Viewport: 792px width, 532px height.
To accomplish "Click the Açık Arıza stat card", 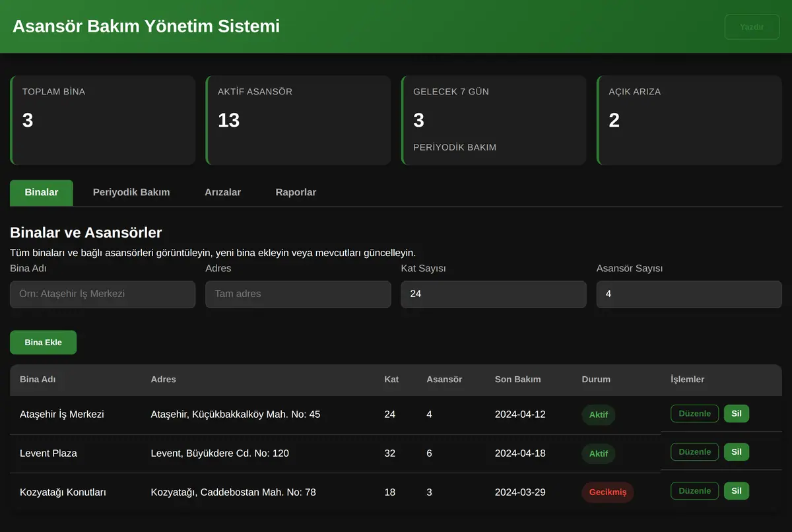I will pos(689,120).
